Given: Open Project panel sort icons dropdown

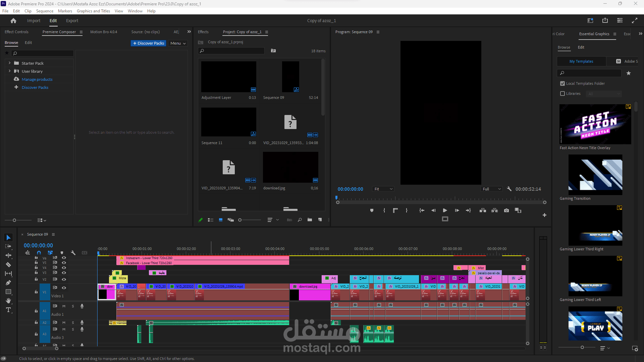Looking at the screenshot, I should click(273, 220).
